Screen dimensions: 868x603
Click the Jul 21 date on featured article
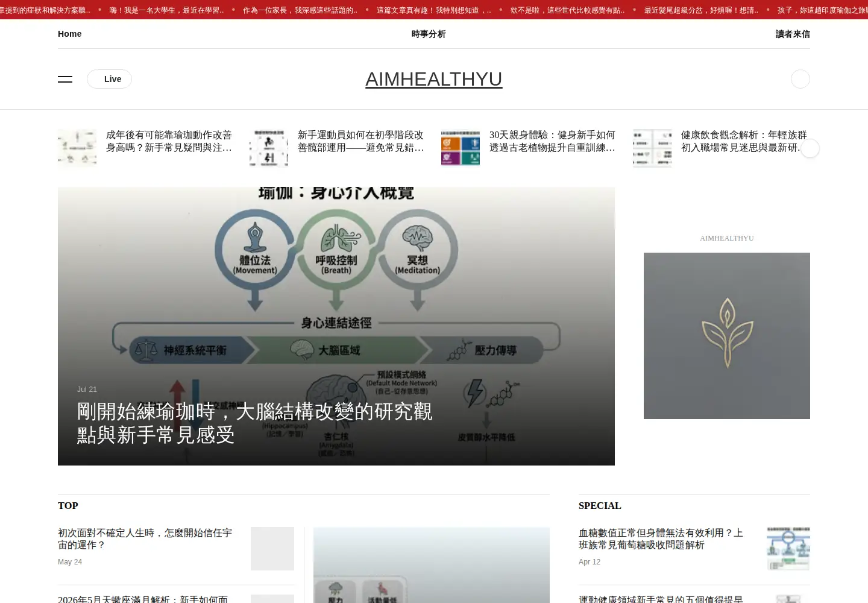pos(87,390)
